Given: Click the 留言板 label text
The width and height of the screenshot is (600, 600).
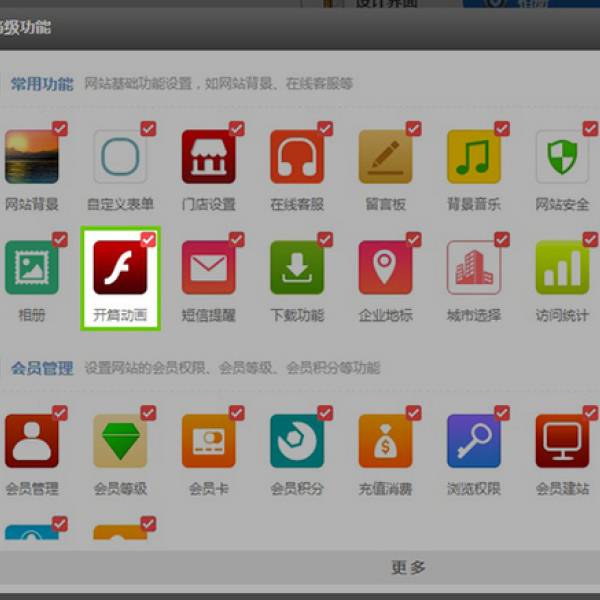Looking at the screenshot, I should tap(386, 204).
